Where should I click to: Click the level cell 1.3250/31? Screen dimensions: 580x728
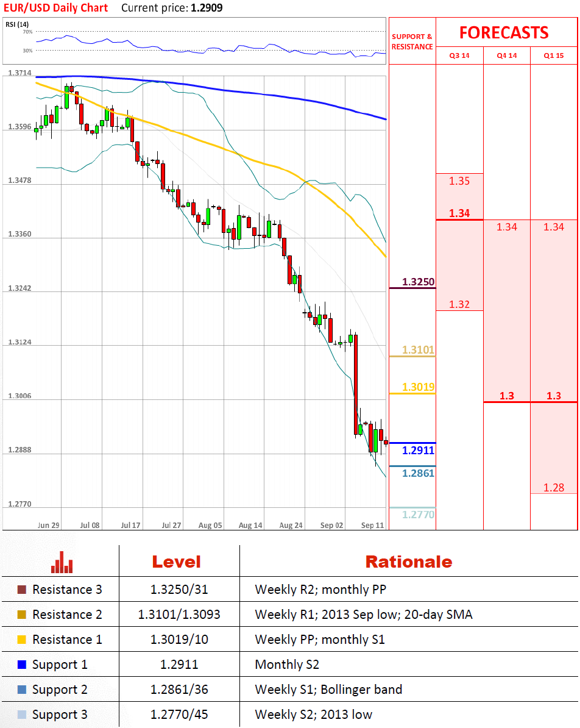179,590
